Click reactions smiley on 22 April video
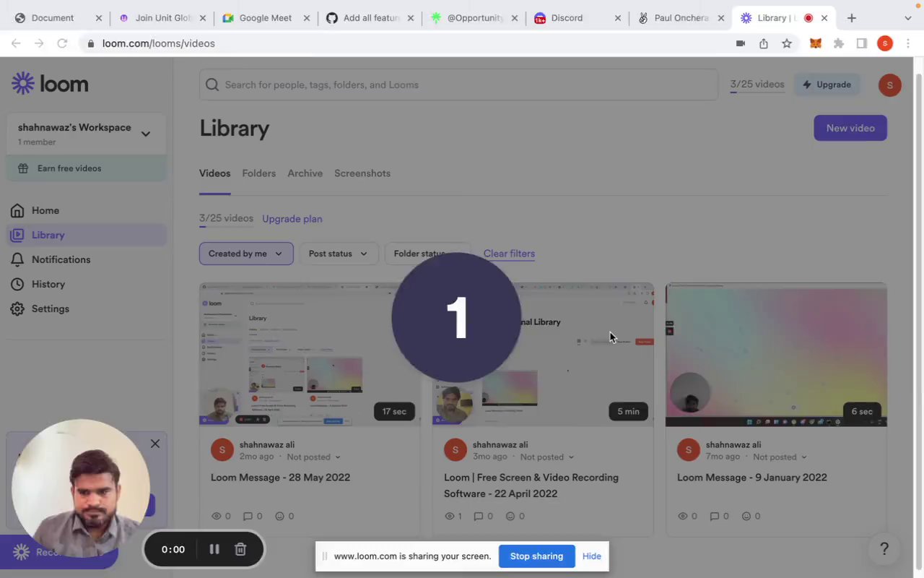924x578 pixels. [510, 516]
